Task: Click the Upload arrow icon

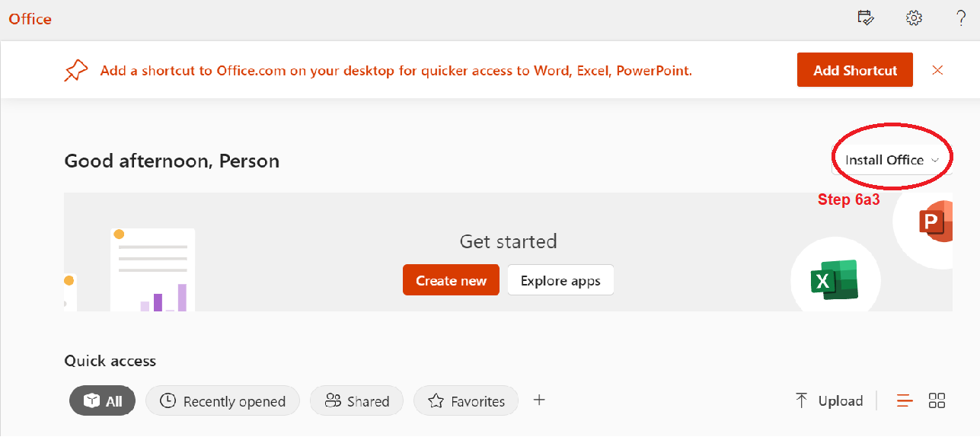Action: point(801,400)
